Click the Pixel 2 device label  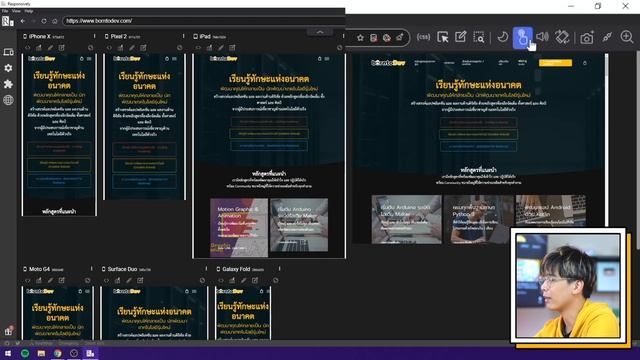(119, 36)
